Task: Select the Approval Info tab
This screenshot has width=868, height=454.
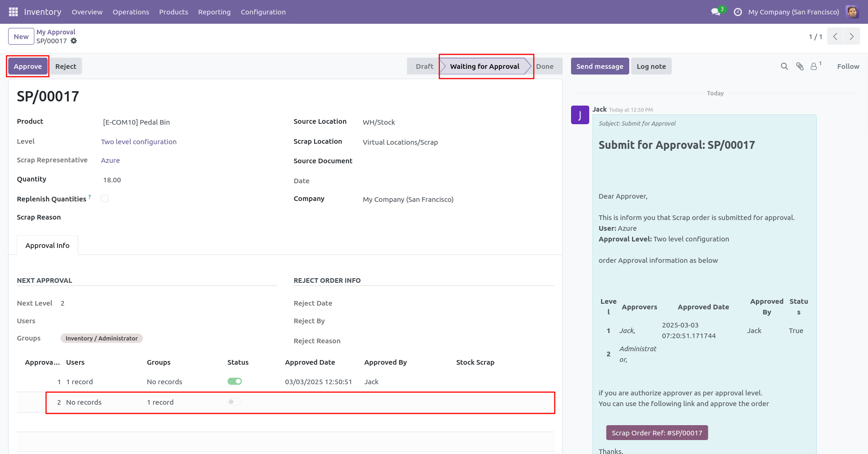Action: (47, 246)
